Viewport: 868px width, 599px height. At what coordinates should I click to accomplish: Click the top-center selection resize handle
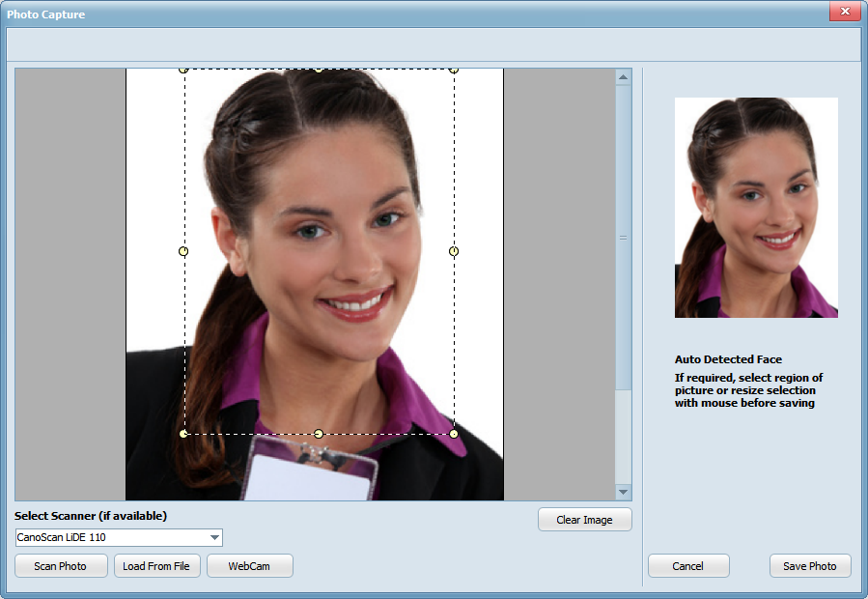click(319, 70)
